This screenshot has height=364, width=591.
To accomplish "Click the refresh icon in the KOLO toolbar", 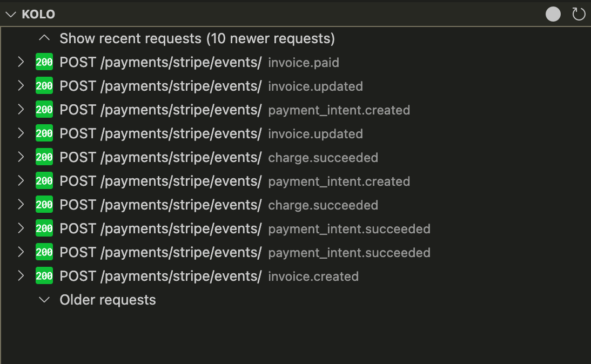I will (579, 14).
